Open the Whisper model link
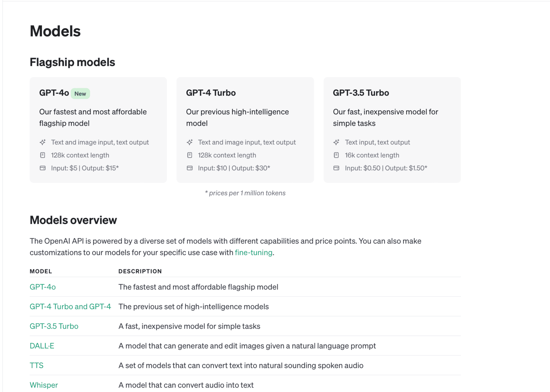550x392 pixels. click(44, 385)
